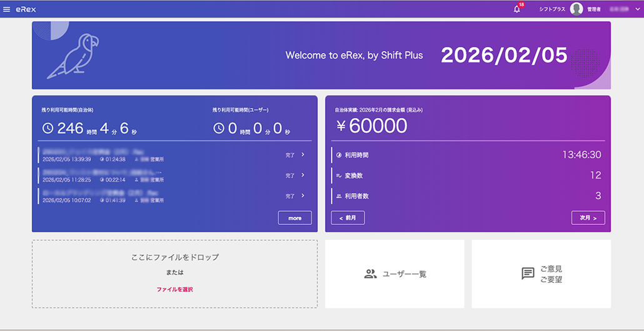Click the clock icon beside 246 hours
The image size is (644, 331).
click(48, 129)
